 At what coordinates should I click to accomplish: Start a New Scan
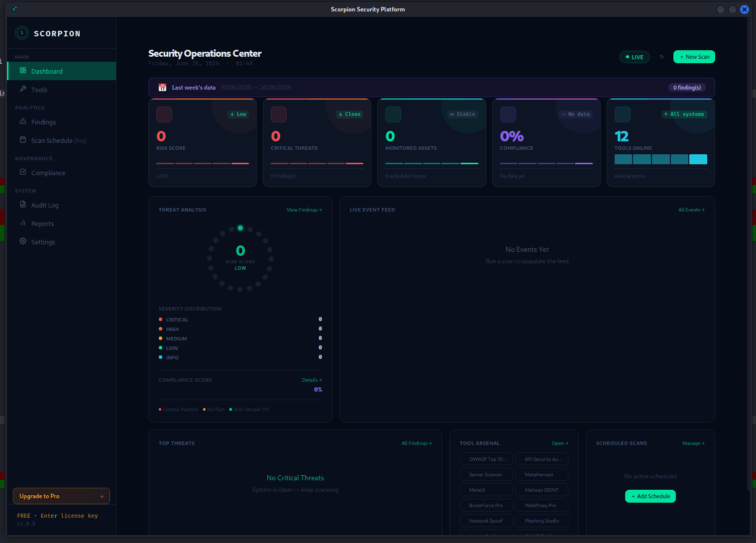[x=694, y=57]
